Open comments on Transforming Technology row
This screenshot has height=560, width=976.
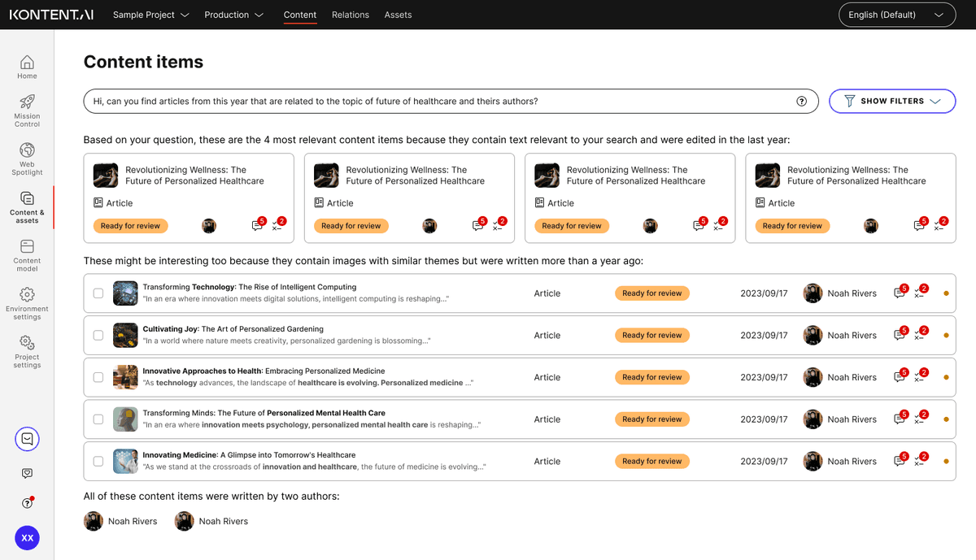tap(899, 293)
